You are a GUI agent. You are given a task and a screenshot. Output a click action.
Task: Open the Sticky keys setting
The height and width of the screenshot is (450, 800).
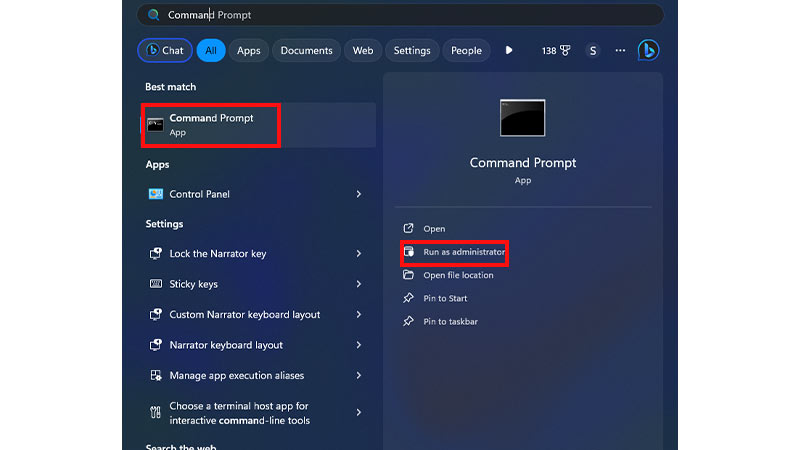pos(258,284)
